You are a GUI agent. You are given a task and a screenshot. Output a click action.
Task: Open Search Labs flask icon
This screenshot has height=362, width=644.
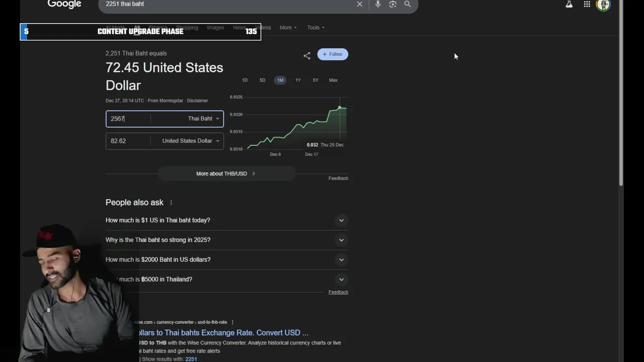(569, 5)
